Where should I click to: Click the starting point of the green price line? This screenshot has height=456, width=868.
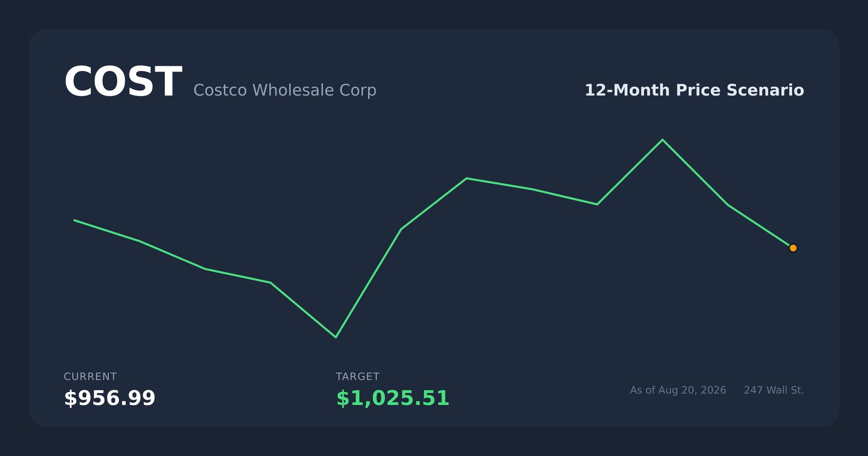(x=75, y=220)
